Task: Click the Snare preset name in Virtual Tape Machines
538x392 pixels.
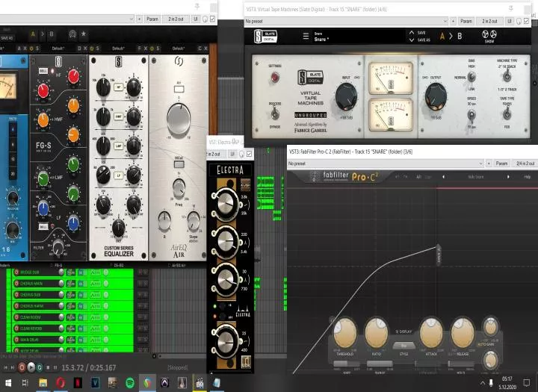Action: point(321,39)
